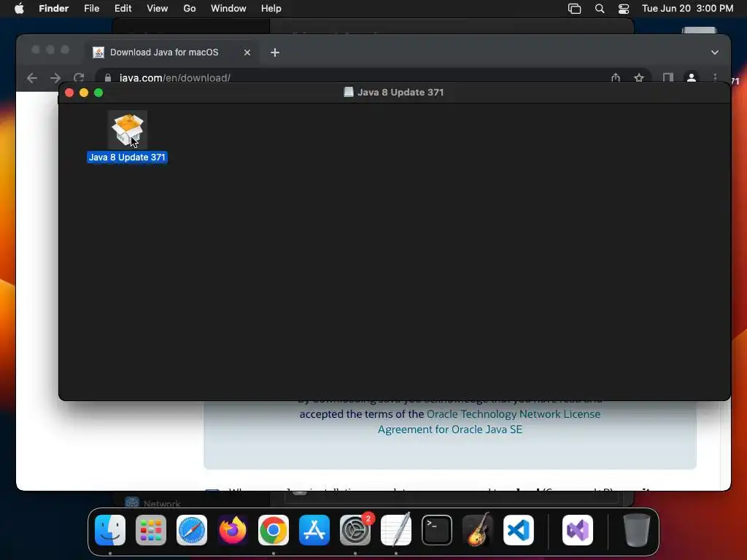747x560 pixels.
Task: Open Finder from the Dock
Action: 110,530
